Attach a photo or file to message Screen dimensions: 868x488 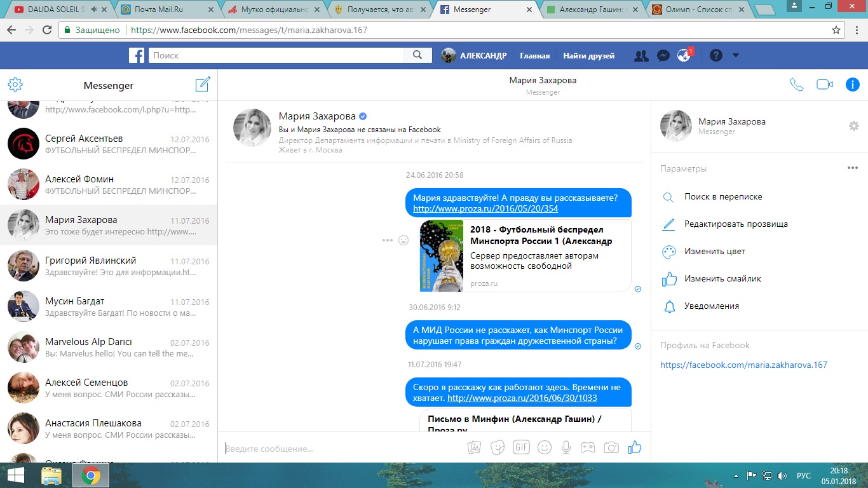[x=474, y=447]
